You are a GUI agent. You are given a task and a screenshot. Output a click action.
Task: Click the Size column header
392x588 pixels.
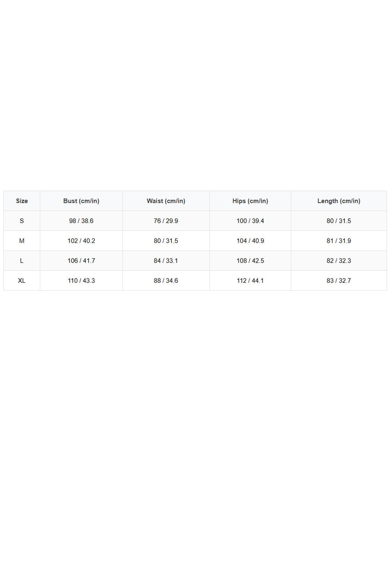coord(22,201)
